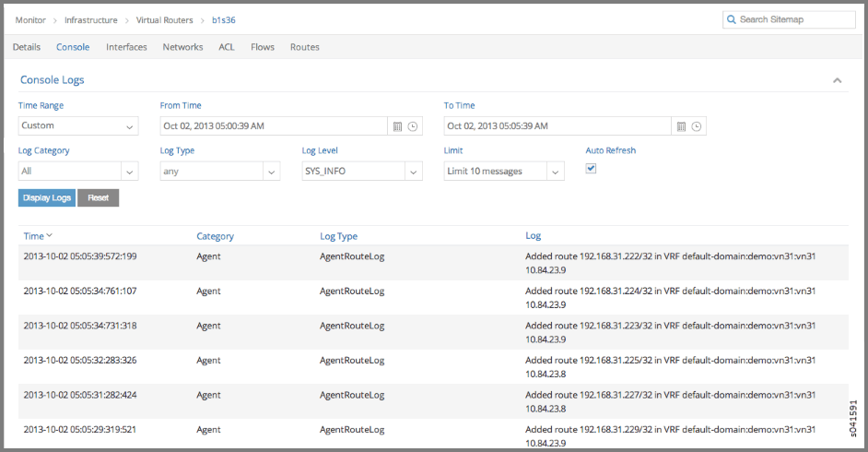
Task: Click the magnifier icon in Search Sitemap
Action: tap(732, 19)
